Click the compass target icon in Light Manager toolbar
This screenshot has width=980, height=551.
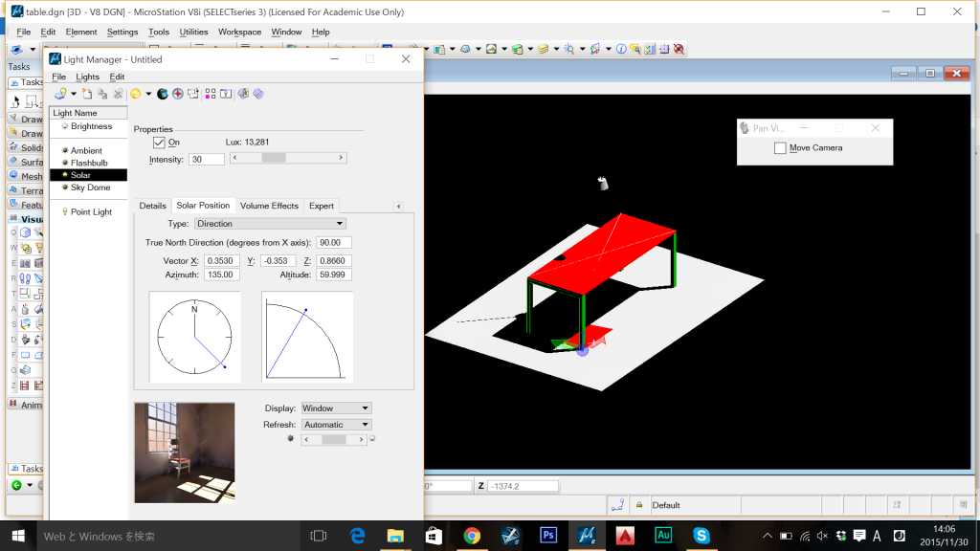(177, 94)
